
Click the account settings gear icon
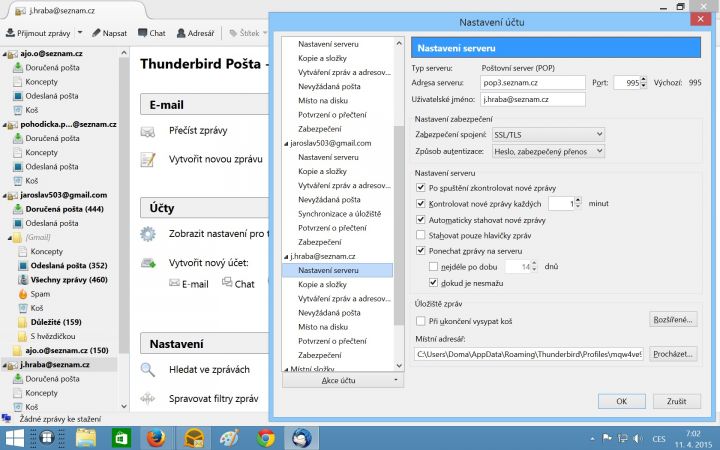coord(148,234)
